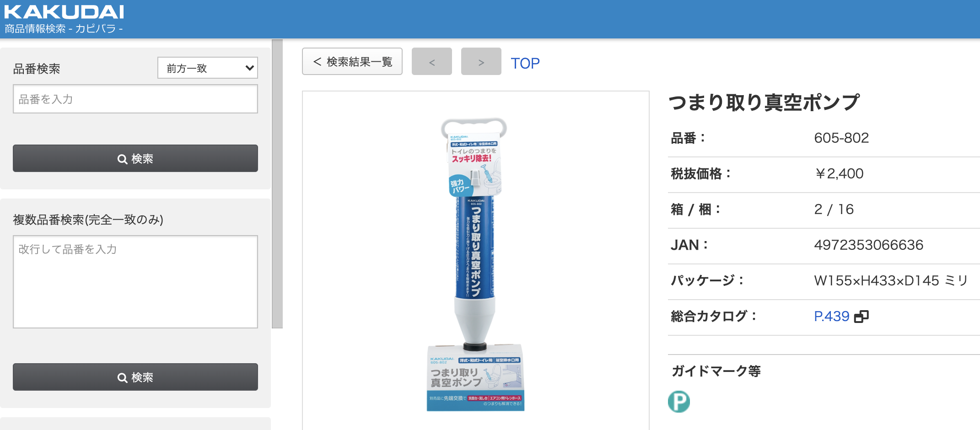Go to the previous product with the < arrow

432,61
